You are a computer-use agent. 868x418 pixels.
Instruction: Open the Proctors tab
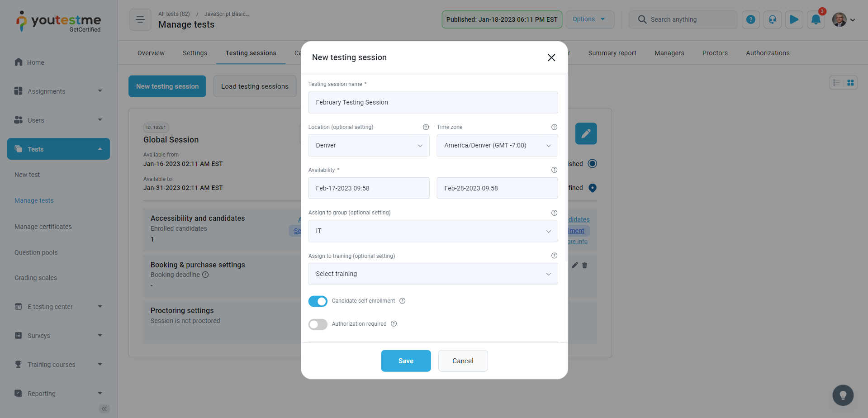click(x=715, y=53)
